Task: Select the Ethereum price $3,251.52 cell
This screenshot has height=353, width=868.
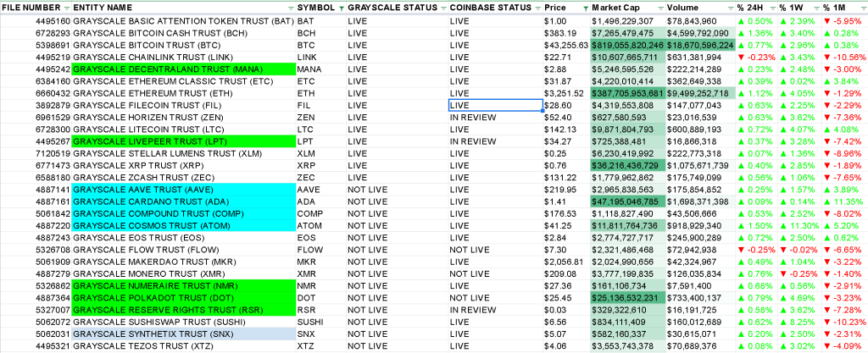Action: [x=567, y=93]
